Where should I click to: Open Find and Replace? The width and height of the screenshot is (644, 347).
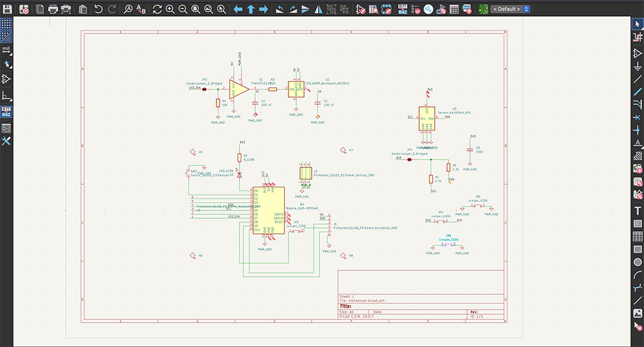point(141,9)
